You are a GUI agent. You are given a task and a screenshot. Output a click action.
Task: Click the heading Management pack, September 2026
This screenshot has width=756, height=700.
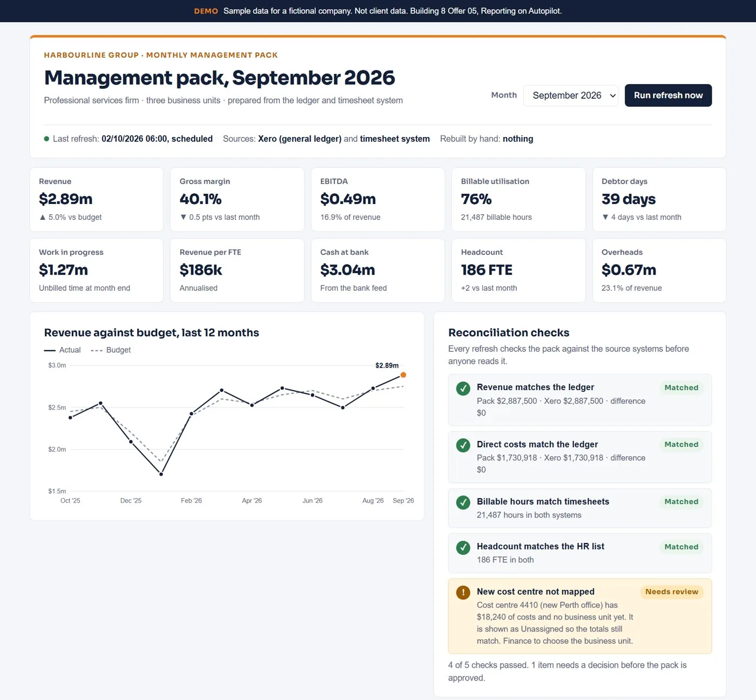click(219, 78)
